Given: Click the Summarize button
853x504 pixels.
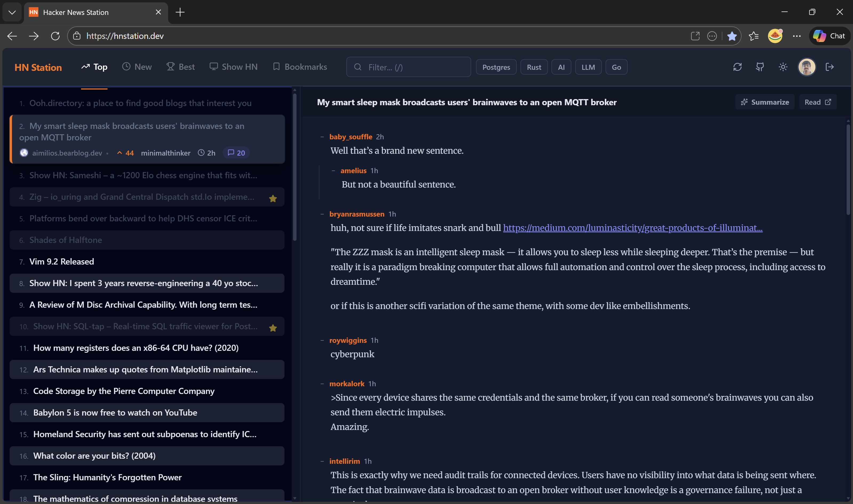Looking at the screenshot, I should (765, 102).
